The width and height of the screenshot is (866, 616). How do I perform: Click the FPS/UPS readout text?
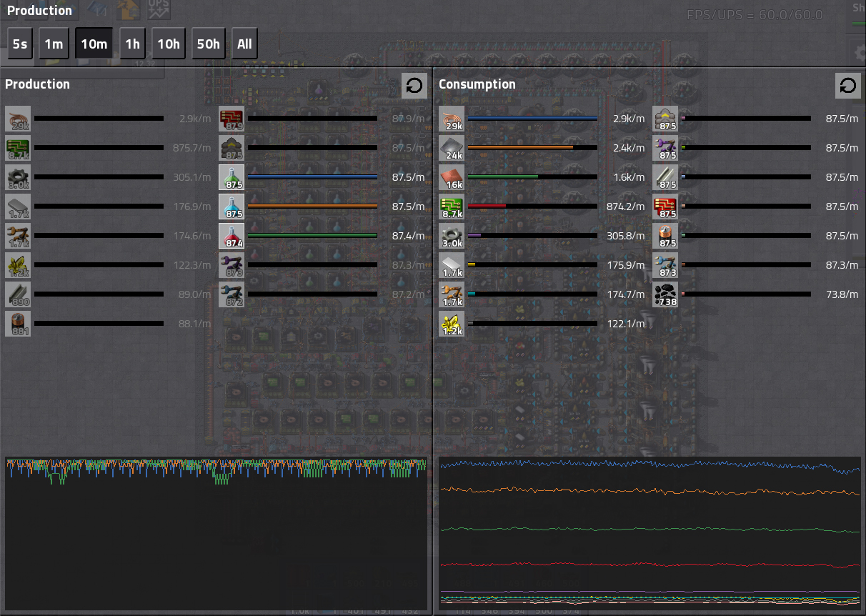(755, 15)
